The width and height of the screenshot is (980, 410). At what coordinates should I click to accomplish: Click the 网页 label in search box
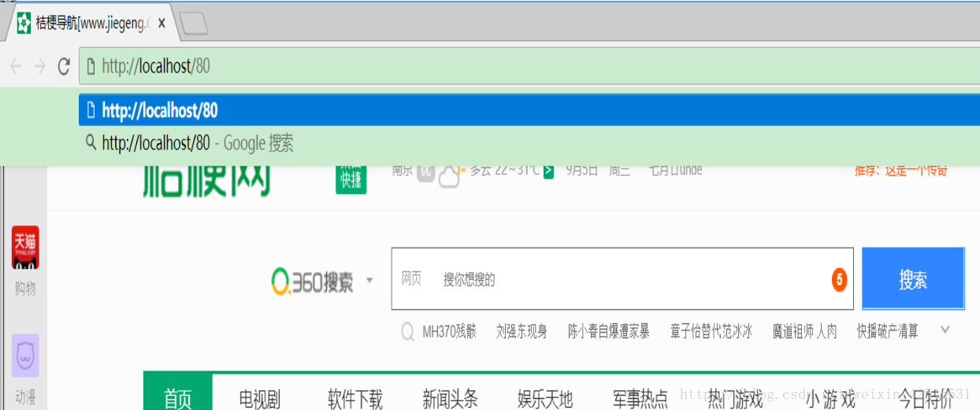tap(411, 278)
